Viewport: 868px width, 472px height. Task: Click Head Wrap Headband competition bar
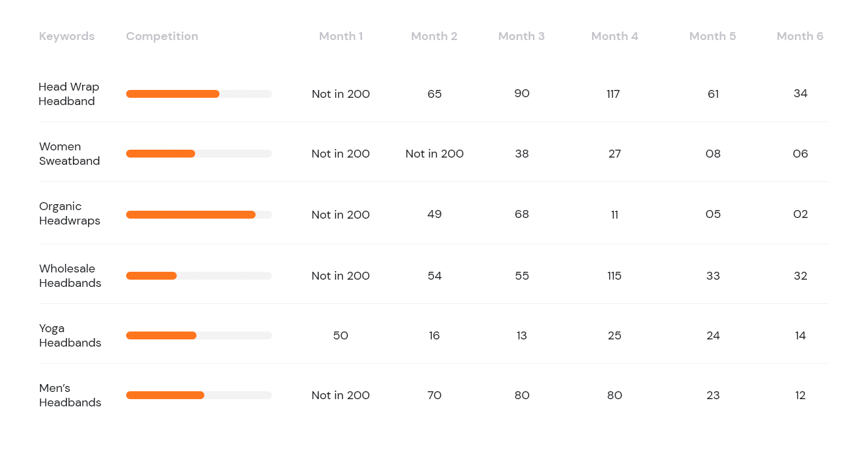coord(199,94)
